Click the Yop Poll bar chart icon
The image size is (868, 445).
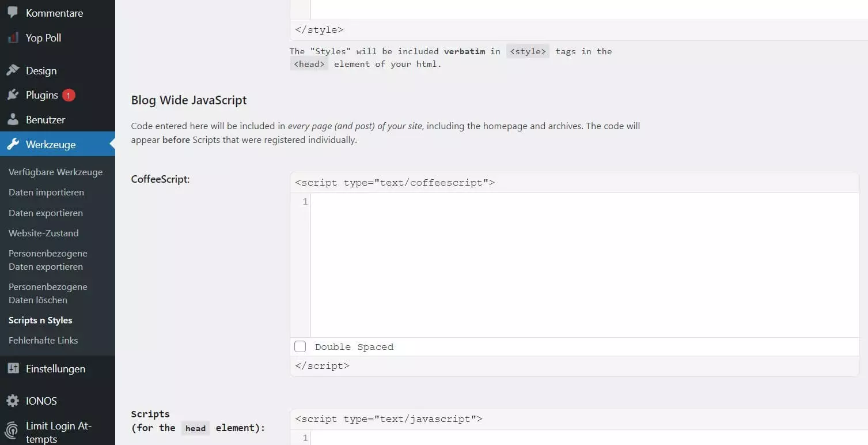pos(13,37)
